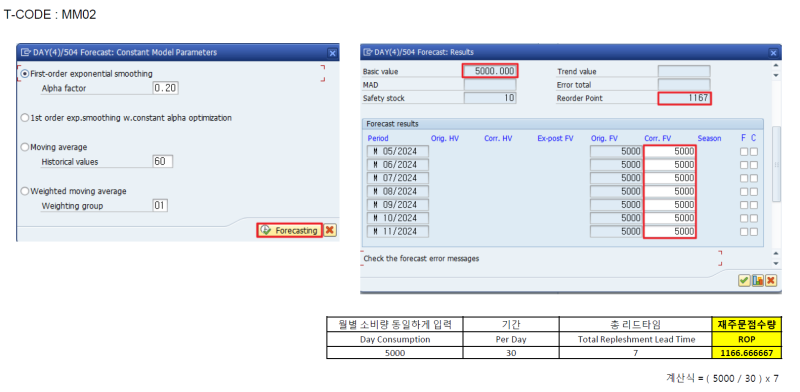The width and height of the screenshot is (800, 392).
Task: Click the yellow ROP cell 1166.666667
Action: [x=746, y=353]
